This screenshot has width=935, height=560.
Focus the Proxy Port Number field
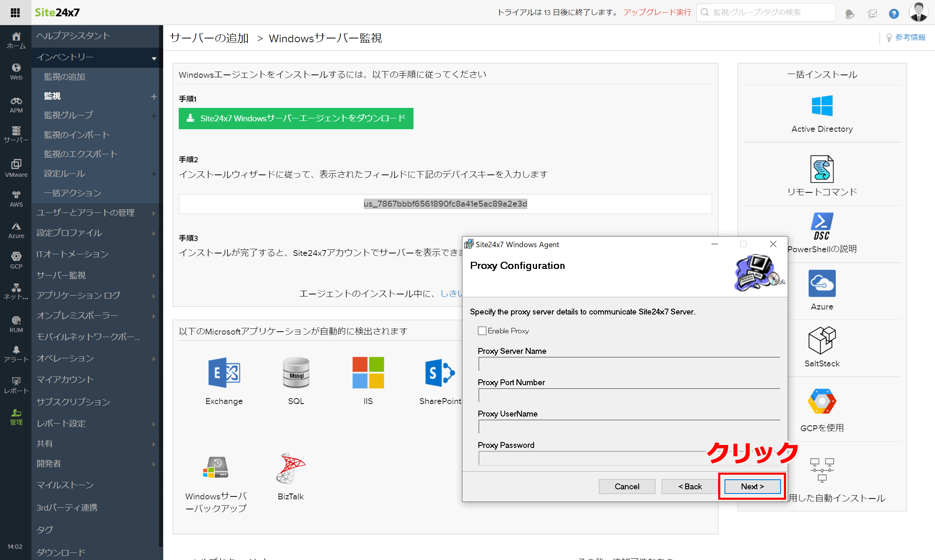coord(629,395)
